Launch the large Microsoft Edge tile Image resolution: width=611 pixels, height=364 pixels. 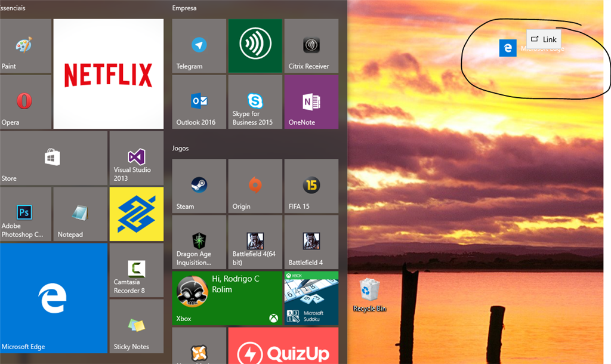click(x=53, y=298)
